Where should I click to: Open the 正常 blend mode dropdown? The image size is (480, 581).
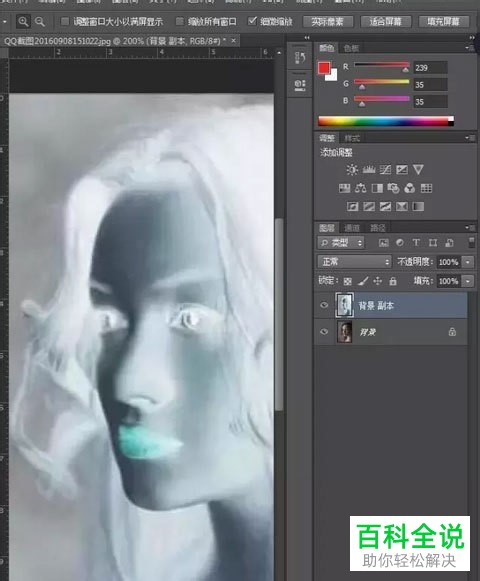click(x=354, y=262)
